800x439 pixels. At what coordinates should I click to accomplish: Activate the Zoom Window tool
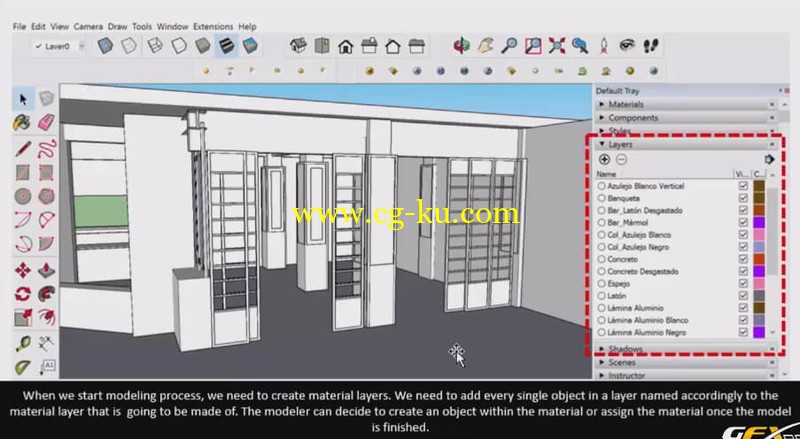pyautogui.click(x=533, y=46)
